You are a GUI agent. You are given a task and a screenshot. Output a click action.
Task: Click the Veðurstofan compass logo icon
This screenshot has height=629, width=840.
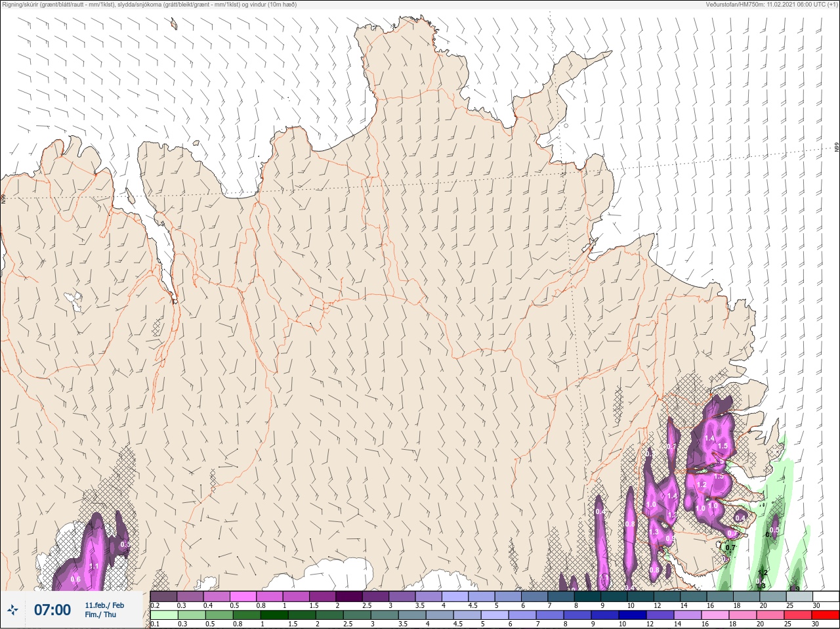click(x=12, y=610)
